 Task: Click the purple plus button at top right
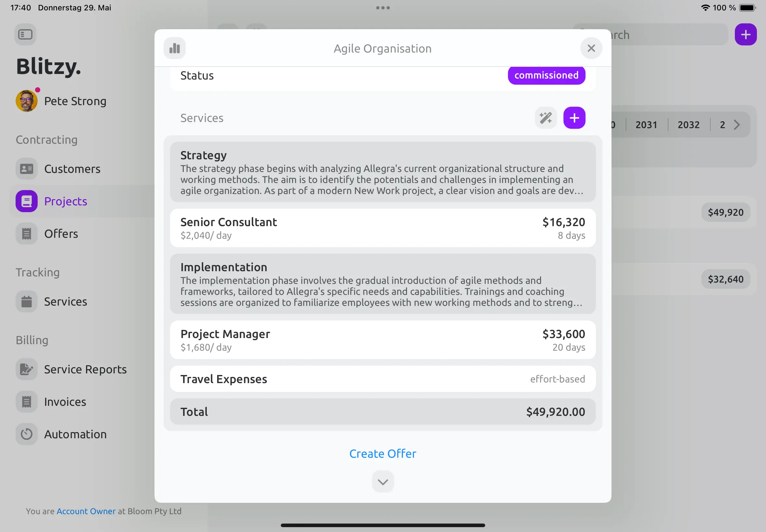pyautogui.click(x=746, y=35)
